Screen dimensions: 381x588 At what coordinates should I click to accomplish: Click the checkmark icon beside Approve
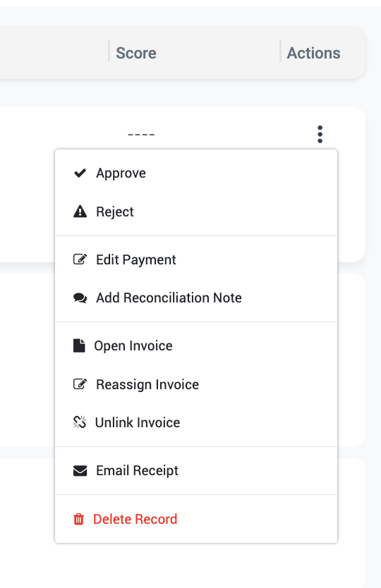(80, 173)
